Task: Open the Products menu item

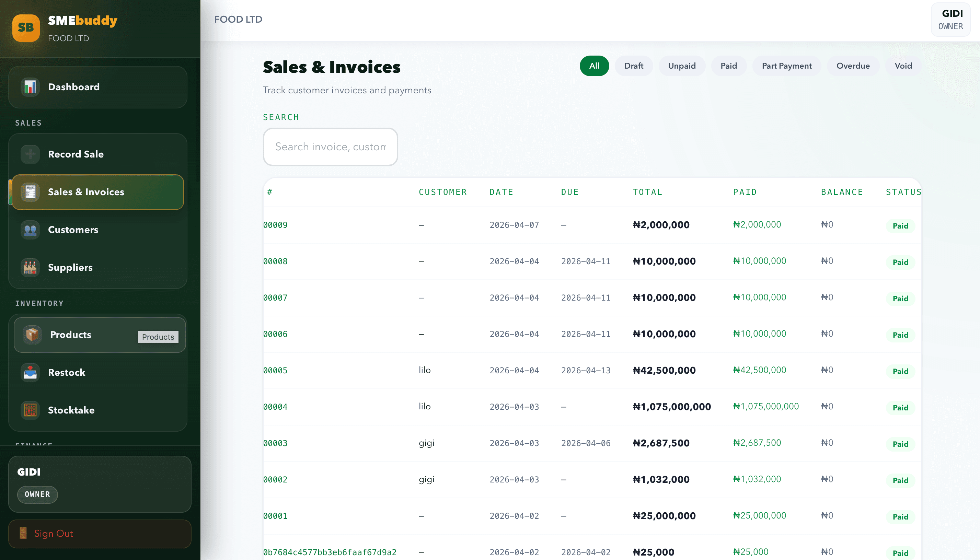Action: [100, 335]
